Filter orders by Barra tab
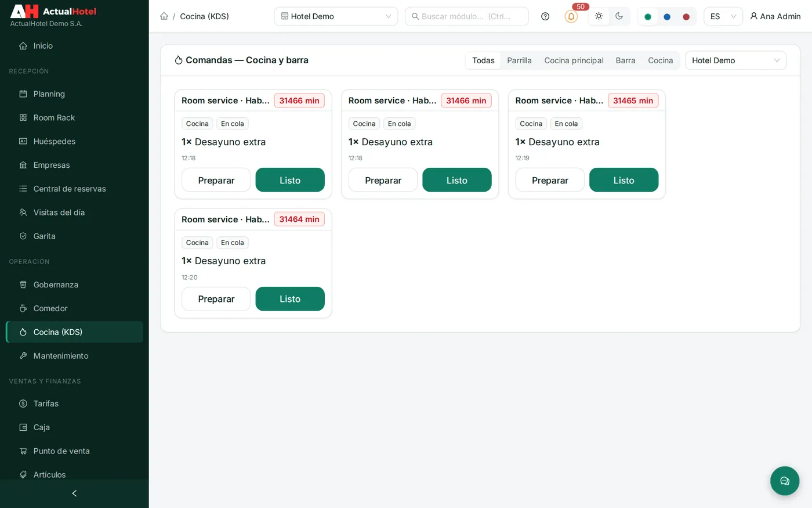 [625, 60]
